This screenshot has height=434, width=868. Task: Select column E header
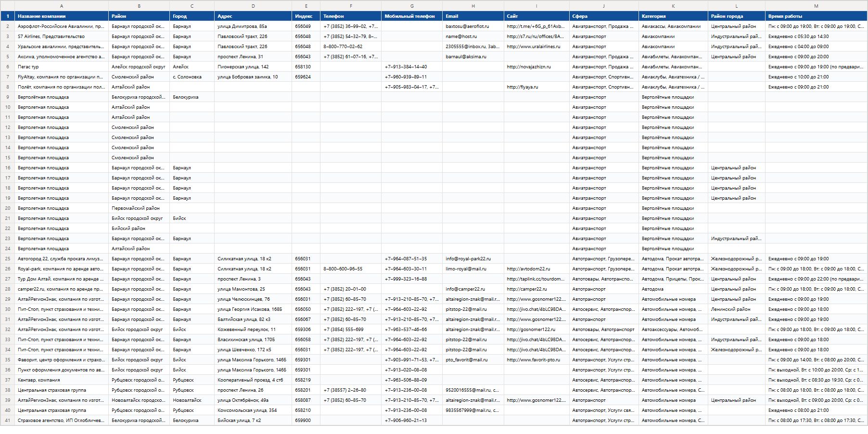point(306,6)
